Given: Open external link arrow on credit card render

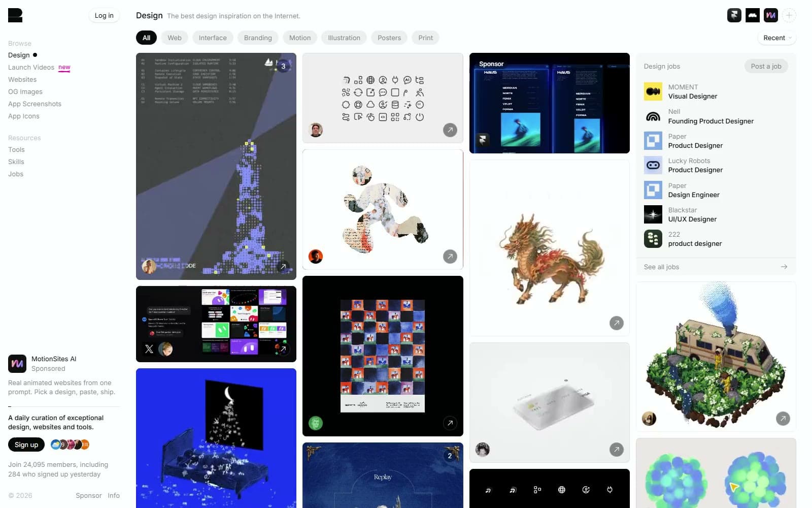Looking at the screenshot, I should pyautogui.click(x=616, y=450).
